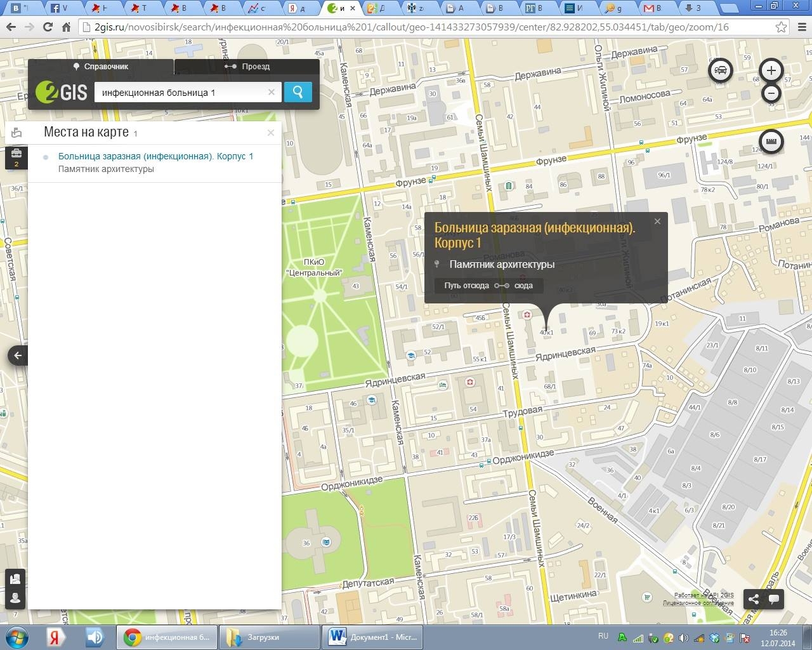812x650 pixels.
Task: Click the blue search magnifier button
Action: pyautogui.click(x=298, y=92)
